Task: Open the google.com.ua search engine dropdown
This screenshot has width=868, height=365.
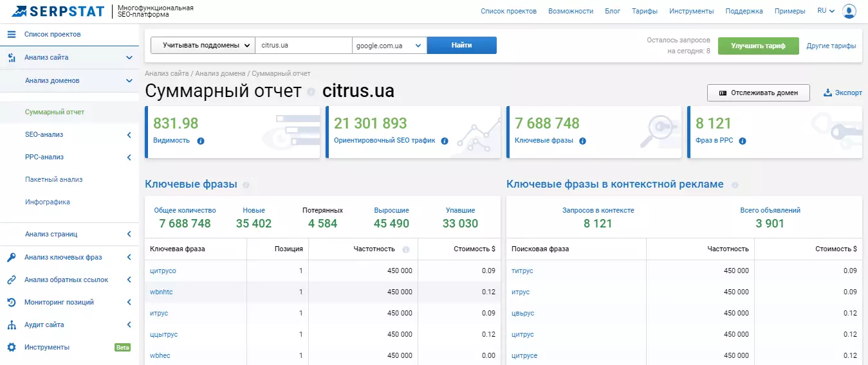Action: coord(389,46)
